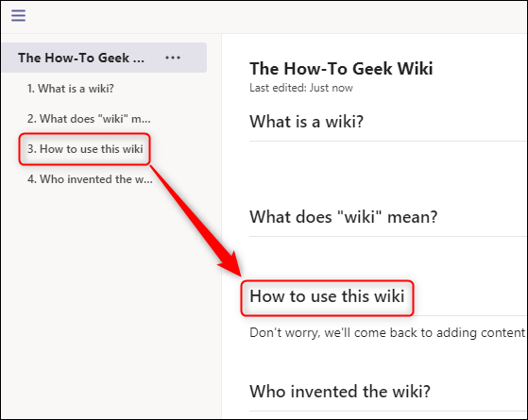This screenshot has width=528, height=420.
Task: Toggle the hamburger navigation menu icon
Action: click(x=18, y=15)
